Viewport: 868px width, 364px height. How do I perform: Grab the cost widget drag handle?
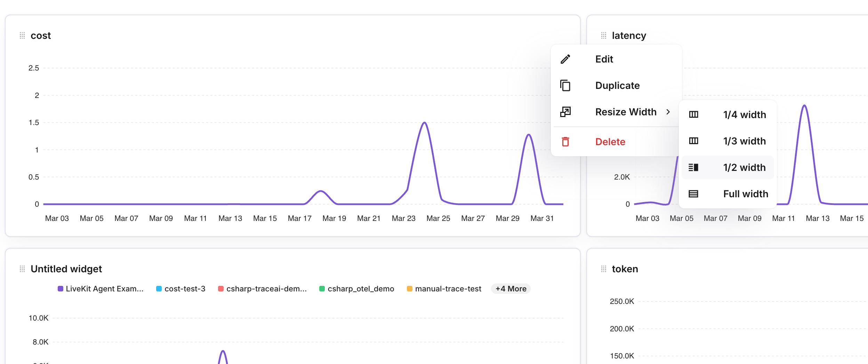(22, 35)
